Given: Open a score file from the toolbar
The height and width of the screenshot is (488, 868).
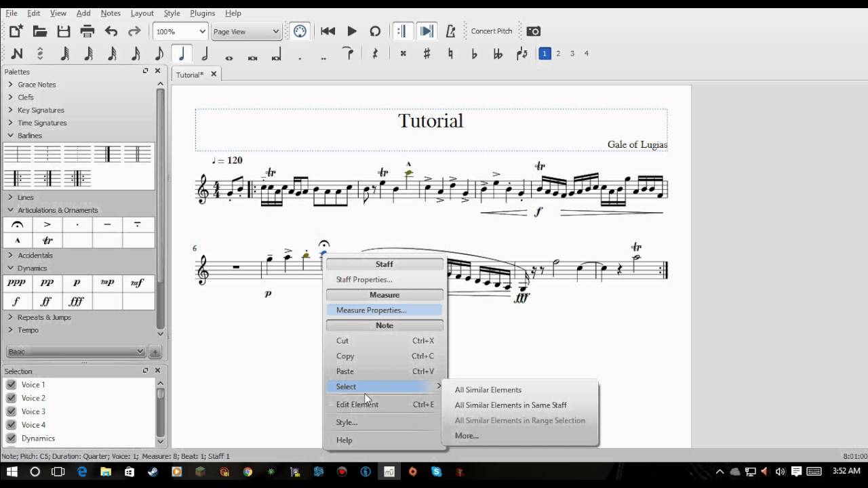Looking at the screenshot, I should click(x=40, y=31).
